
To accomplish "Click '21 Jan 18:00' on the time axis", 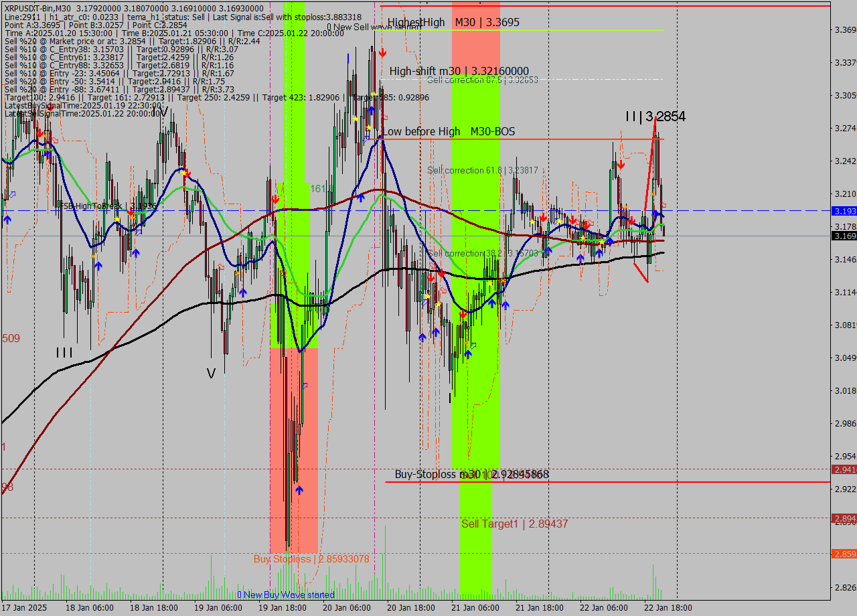I will coord(540,608).
